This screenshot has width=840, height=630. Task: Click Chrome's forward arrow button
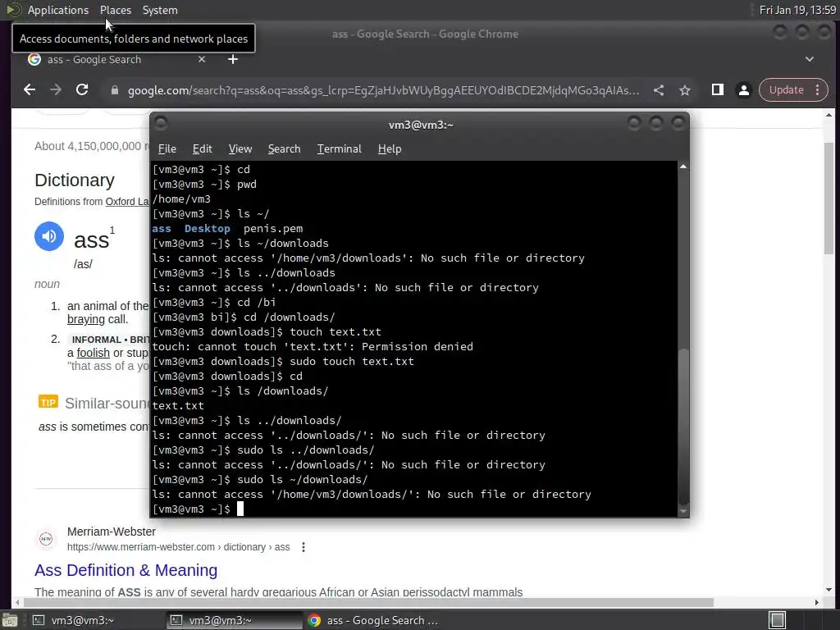tap(56, 90)
